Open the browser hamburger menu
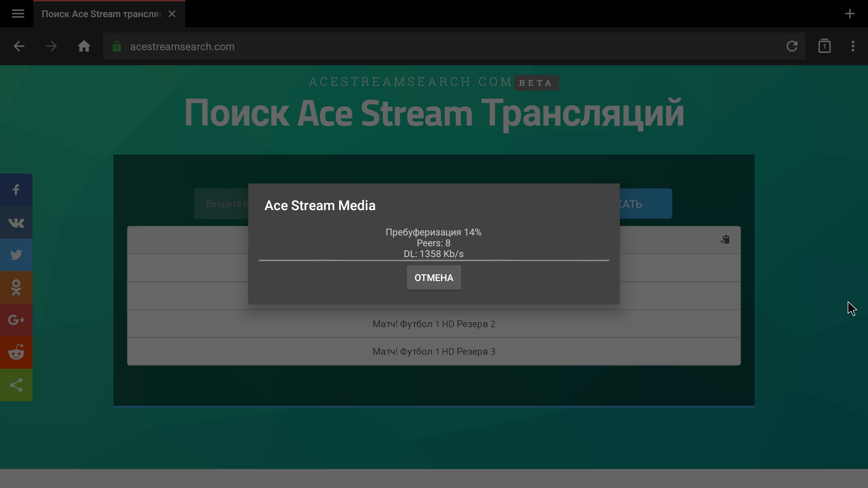The width and height of the screenshot is (868, 488). tap(18, 14)
